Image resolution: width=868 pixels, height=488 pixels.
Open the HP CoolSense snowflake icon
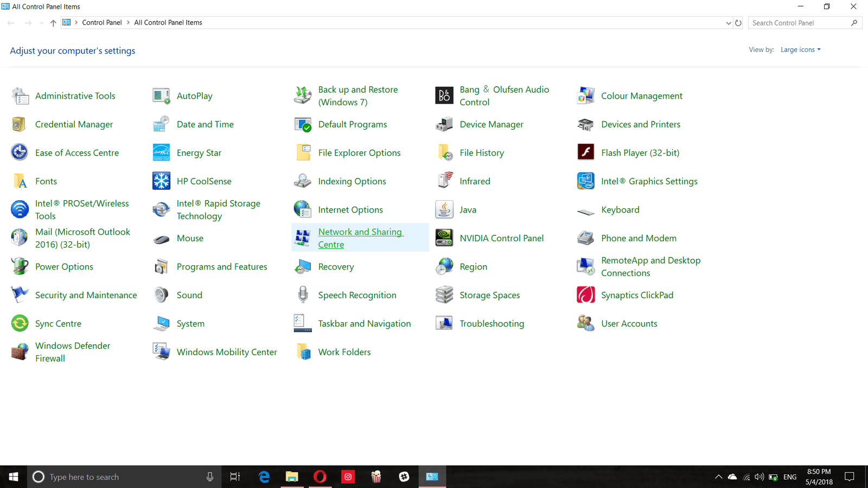click(x=161, y=181)
